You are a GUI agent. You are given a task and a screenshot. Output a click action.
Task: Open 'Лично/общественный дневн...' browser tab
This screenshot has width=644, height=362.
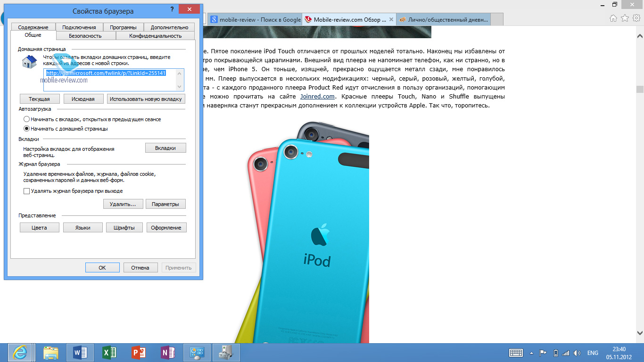[443, 19]
